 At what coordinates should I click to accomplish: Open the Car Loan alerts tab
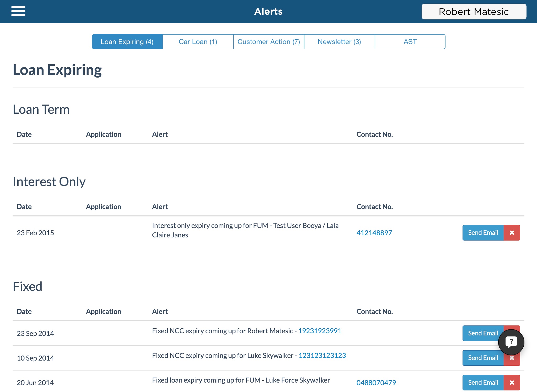(x=198, y=41)
